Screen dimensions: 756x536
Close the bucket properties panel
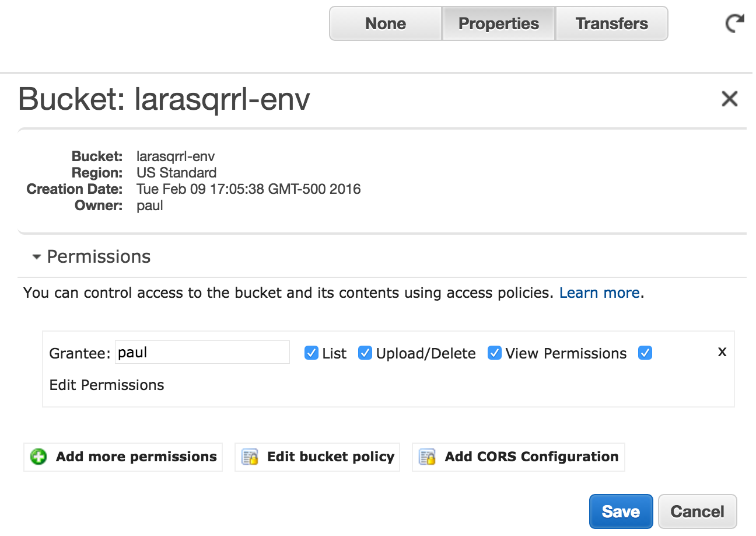tap(729, 99)
